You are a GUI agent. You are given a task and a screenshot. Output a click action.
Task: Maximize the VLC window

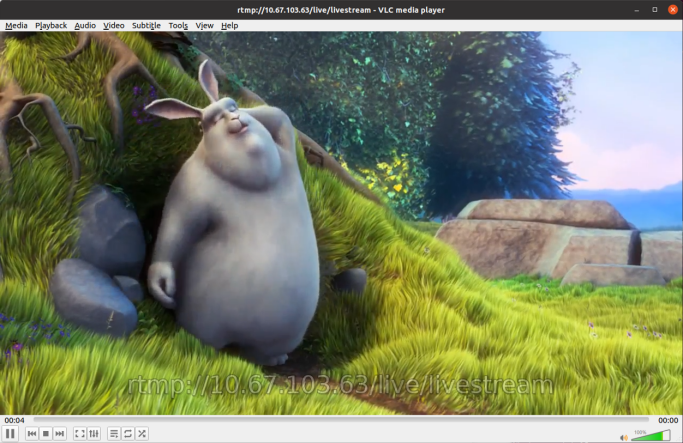click(x=654, y=10)
